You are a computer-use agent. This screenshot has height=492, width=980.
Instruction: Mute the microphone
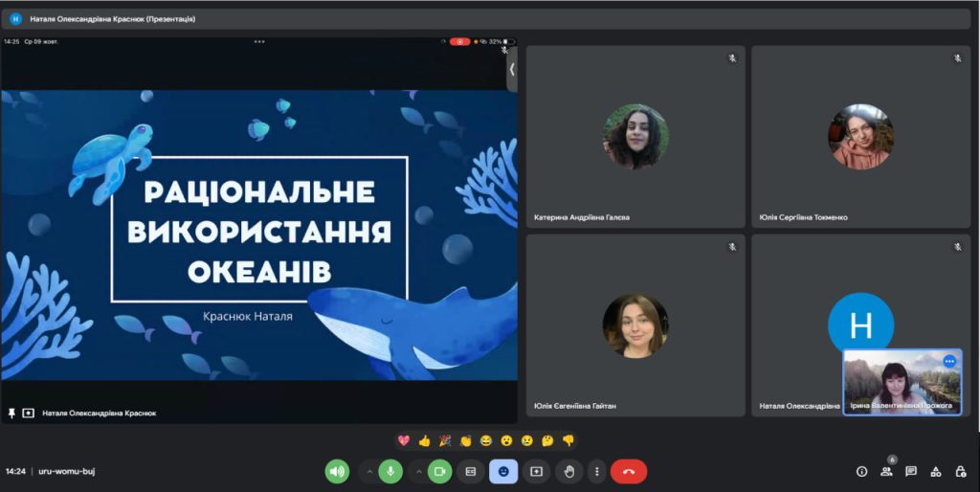point(390,471)
